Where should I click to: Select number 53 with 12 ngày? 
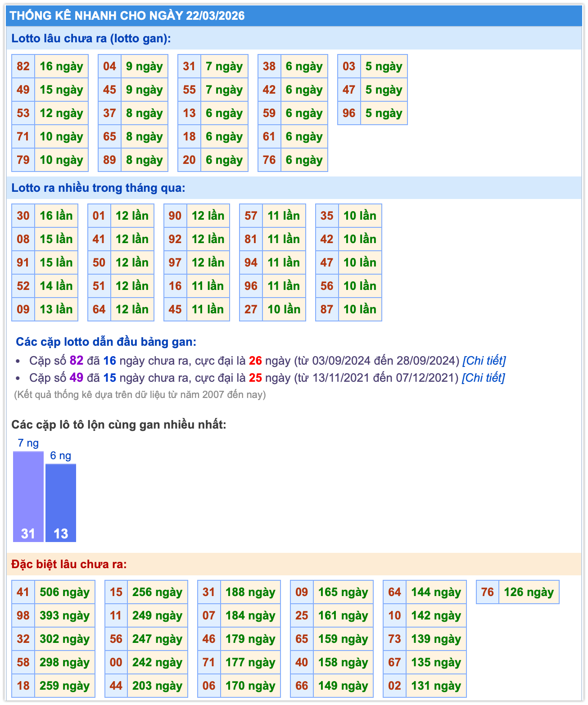coord(23,113)
